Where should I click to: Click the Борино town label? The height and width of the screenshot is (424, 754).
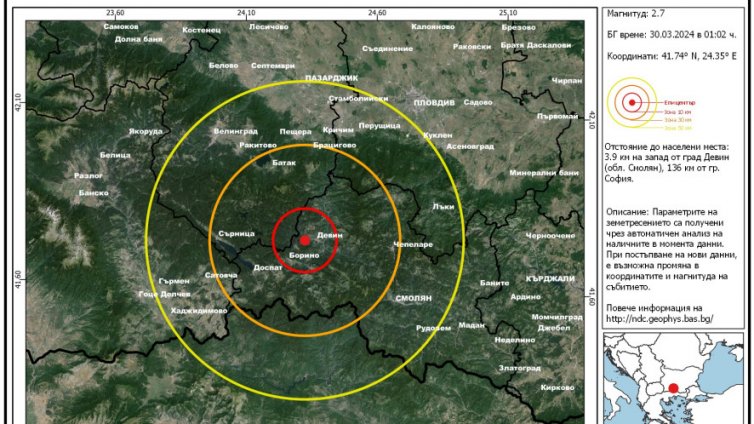tap(303, 257)
